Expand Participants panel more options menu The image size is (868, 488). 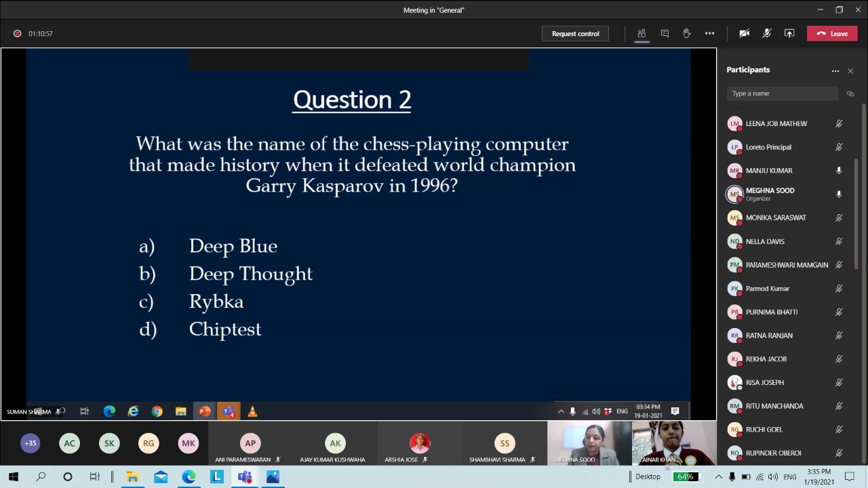point(835,70)
